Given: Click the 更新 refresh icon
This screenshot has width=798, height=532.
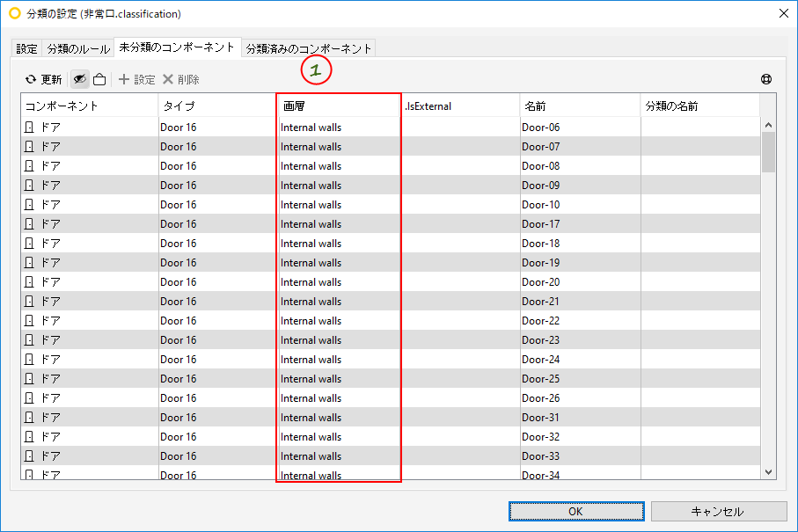Looking at the screenshot, I should pos(31,79).
